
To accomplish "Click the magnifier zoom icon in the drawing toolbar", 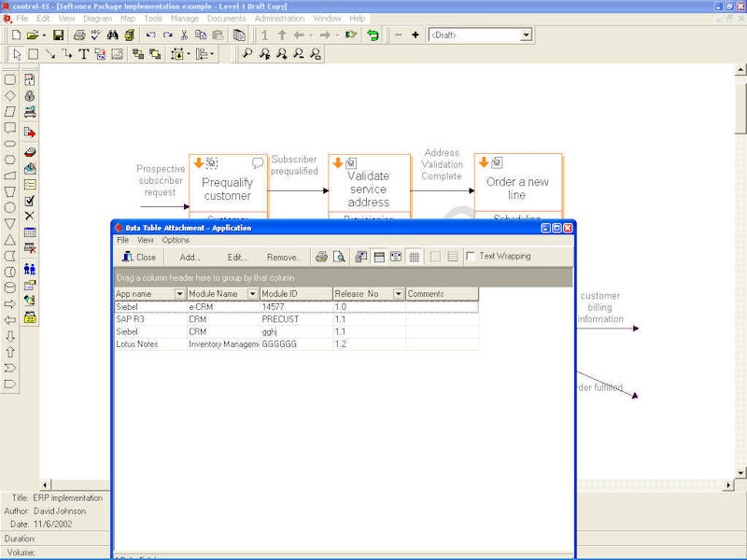I will [x=247, y=54].
